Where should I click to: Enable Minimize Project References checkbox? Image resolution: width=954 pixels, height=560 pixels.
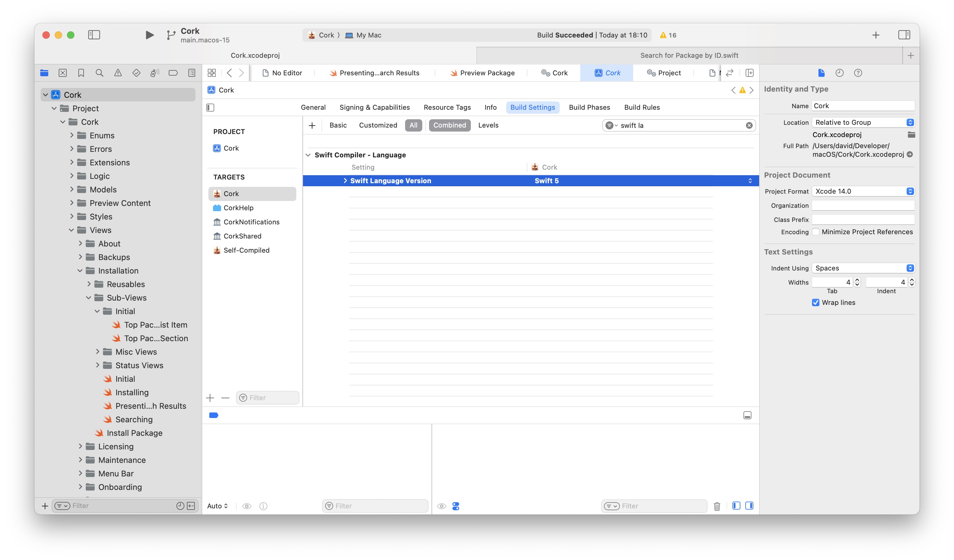click(x=815, y=232)
